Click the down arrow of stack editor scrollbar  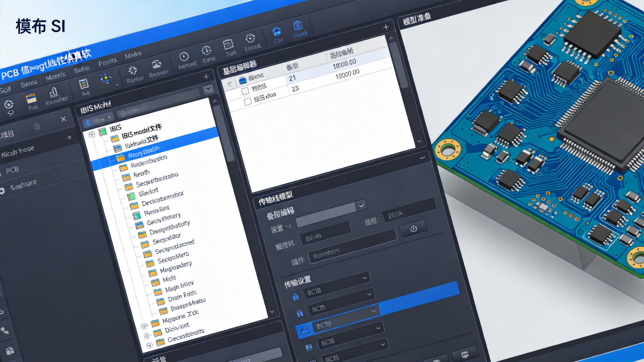coord(419,141)
